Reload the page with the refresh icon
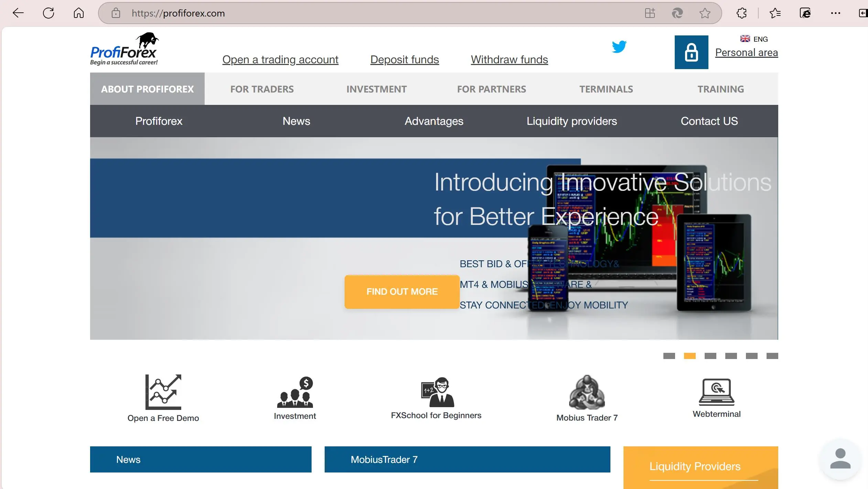The width and height of the screenshot is (868, 489). [48, 13]
